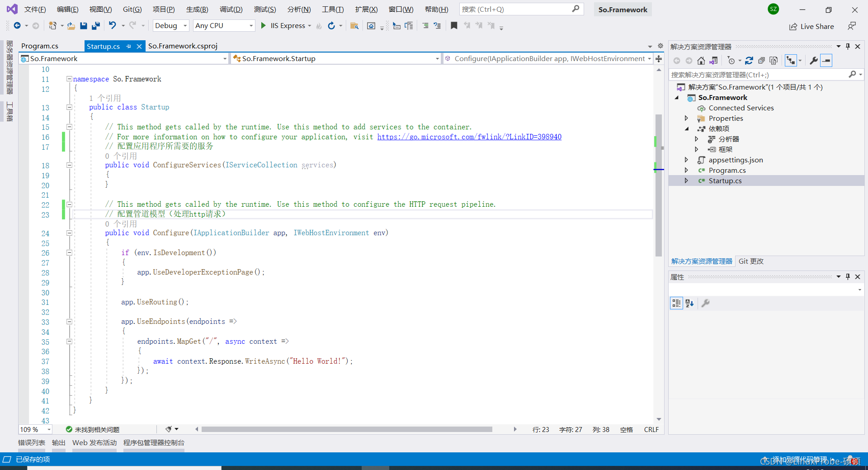
Task: Toggle Alphabetical sort in Properties panel
Action: point(689,303)
